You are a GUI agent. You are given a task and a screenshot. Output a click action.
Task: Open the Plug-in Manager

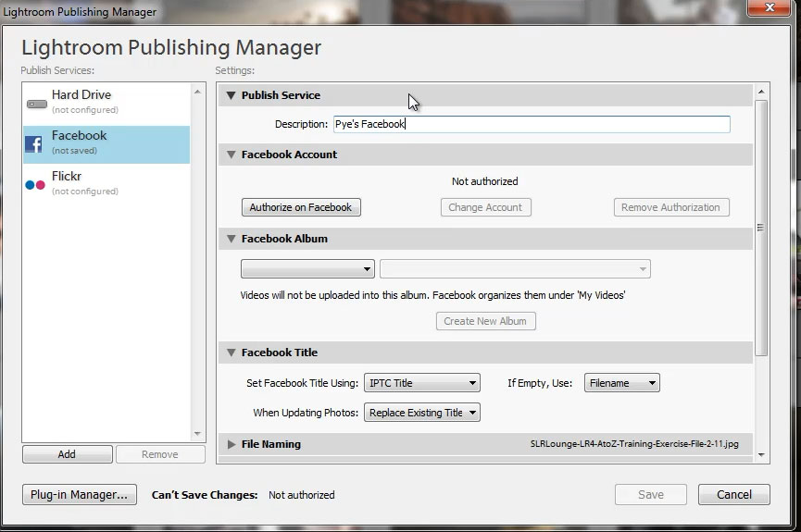pyautogui.click(x=80, y=495)
